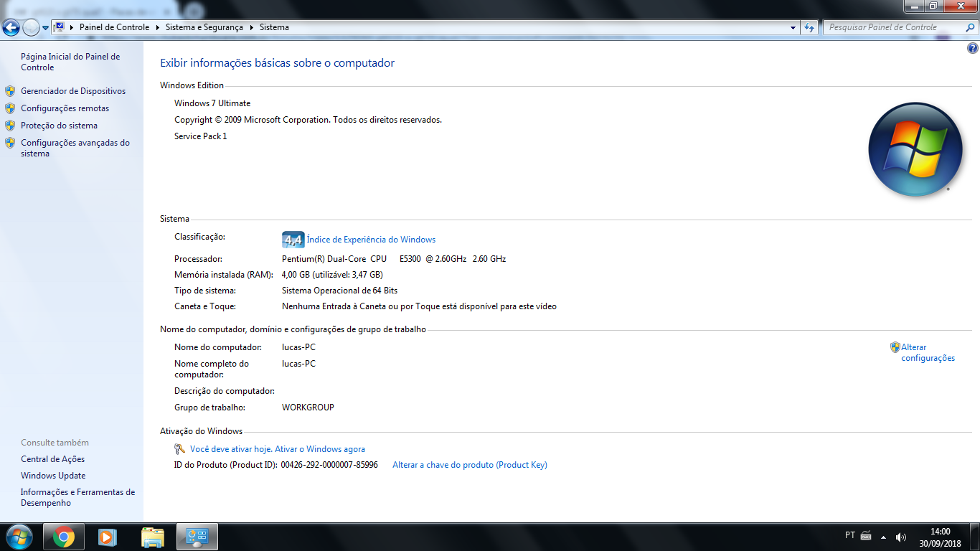This screenshot has width=980, height=551.
Task: Click shield icon beside Configurações avançadas
Action: pos(10,143)
